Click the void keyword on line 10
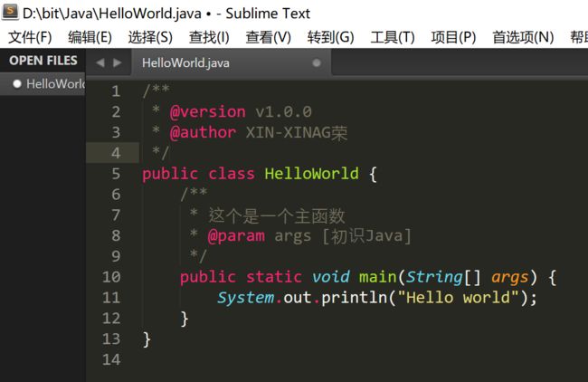 (331, 277)
